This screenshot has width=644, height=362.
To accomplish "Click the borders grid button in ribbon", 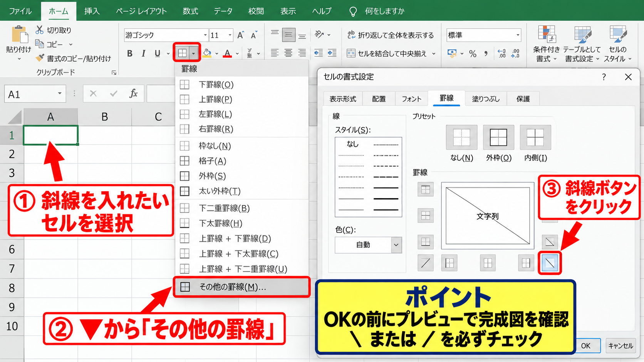I will coord(182,53).
